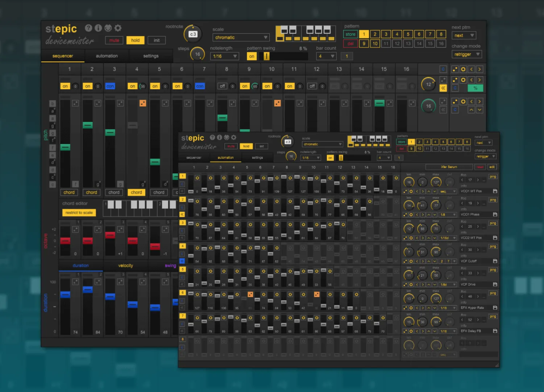This screenshot has height=392, width=544.
Task: Shift steps right using step-number header row arrow
Action: point(479,69)
